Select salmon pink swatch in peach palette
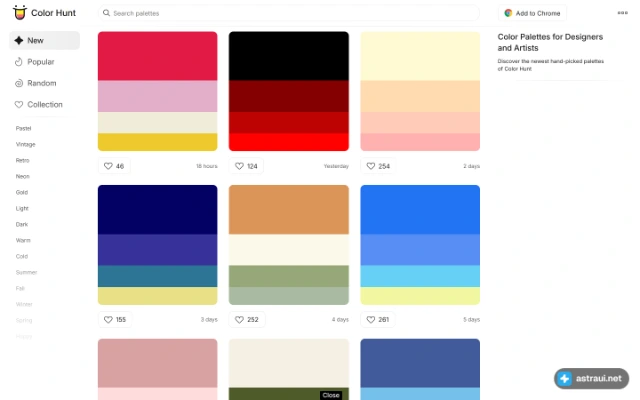 point(420,142)
